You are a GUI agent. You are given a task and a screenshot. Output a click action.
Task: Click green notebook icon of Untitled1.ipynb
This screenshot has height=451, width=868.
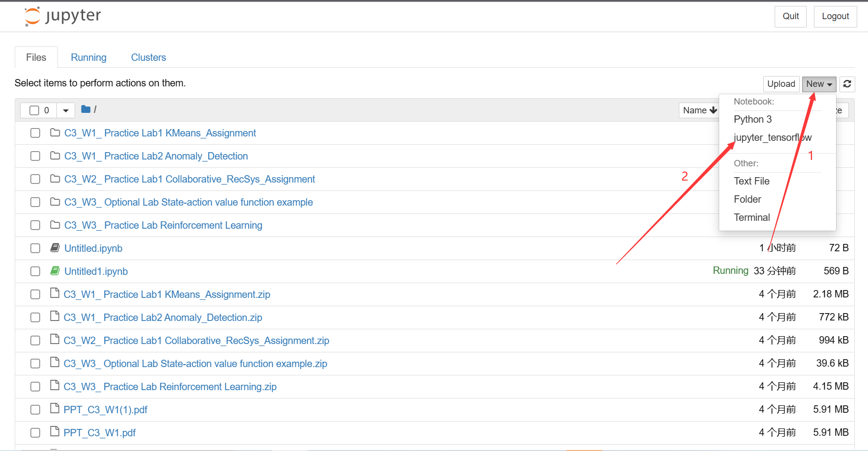click(55, 271)
